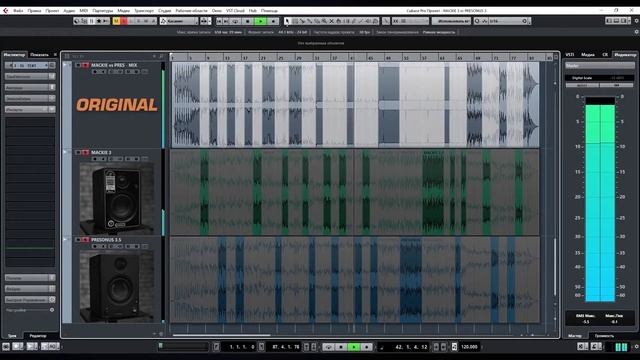Screen dimensions: 640x360
Task: Open toolbar setup gear icon
Action: [x=636, y=21]
